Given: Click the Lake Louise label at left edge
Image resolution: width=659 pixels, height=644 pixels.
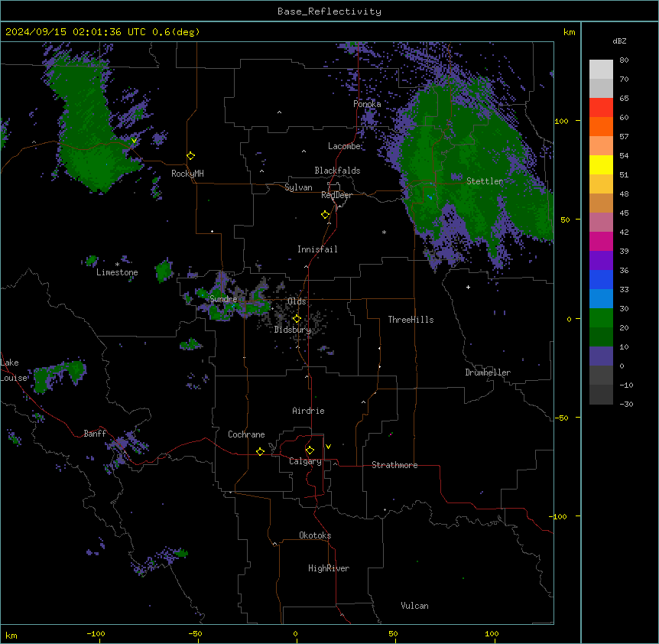Looking at the screenshot, I should coord(14,370).
